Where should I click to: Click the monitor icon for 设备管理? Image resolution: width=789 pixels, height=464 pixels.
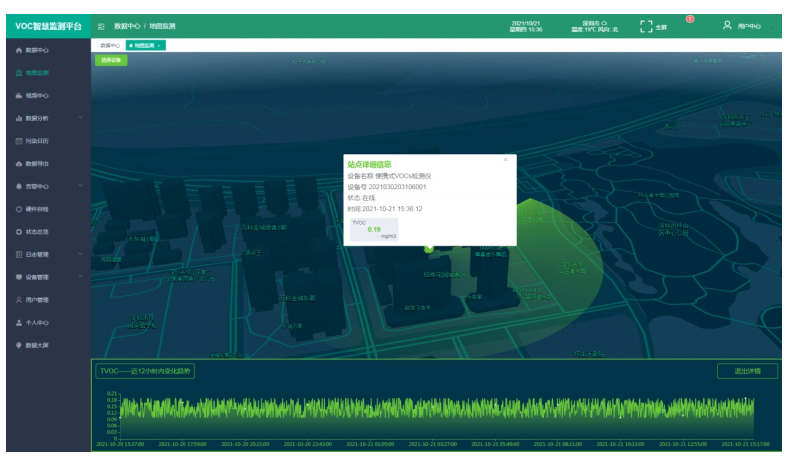point(19,277)
